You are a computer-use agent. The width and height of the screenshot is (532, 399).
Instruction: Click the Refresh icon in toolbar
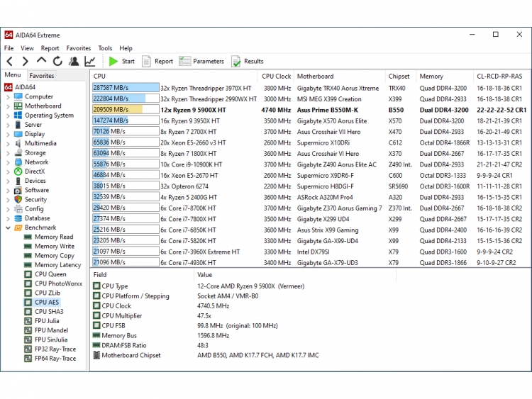[x=57, y=62]
